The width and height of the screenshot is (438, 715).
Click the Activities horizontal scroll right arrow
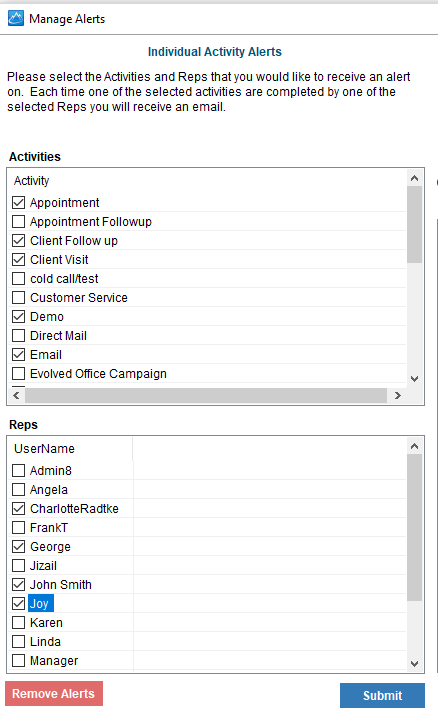click(397, 395)
